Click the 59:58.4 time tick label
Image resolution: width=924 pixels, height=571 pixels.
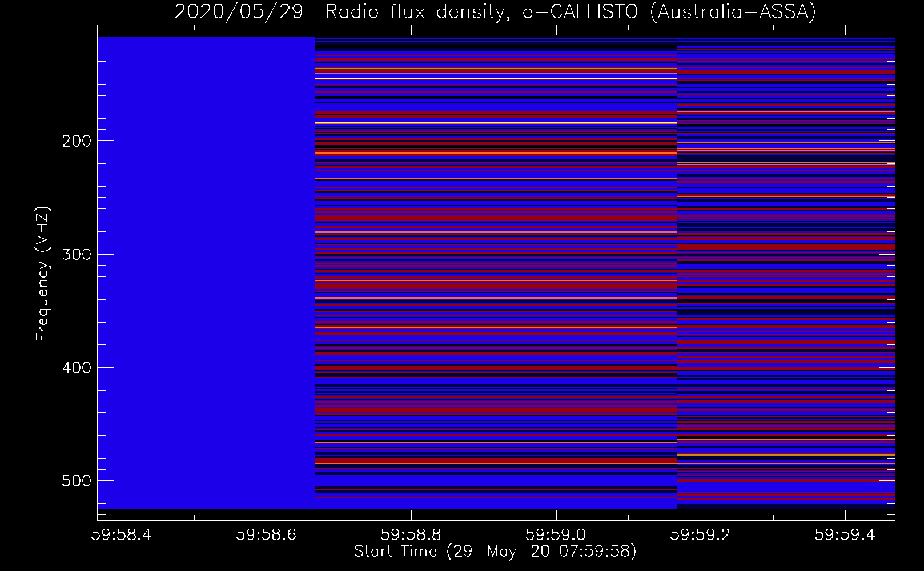tap(122, 534)
